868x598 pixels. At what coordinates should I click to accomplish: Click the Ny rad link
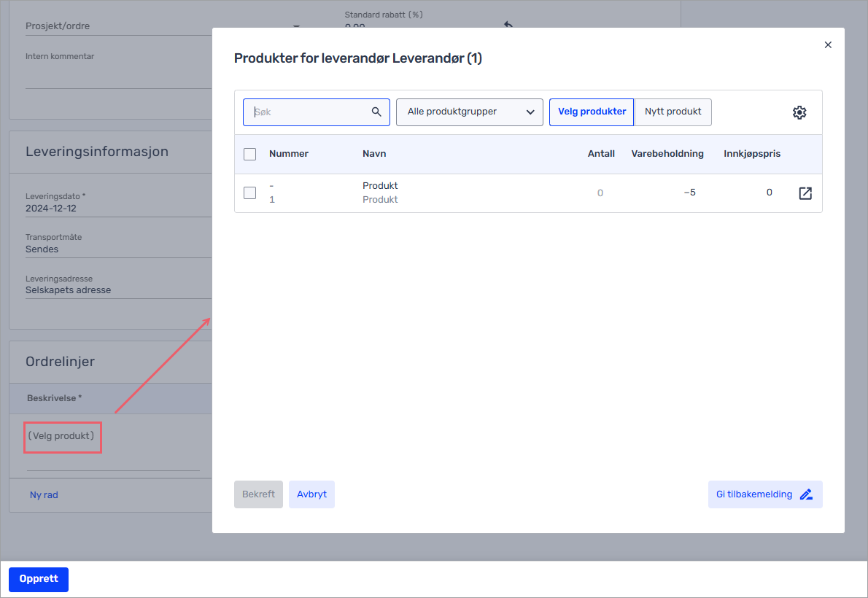coord(44,495)
